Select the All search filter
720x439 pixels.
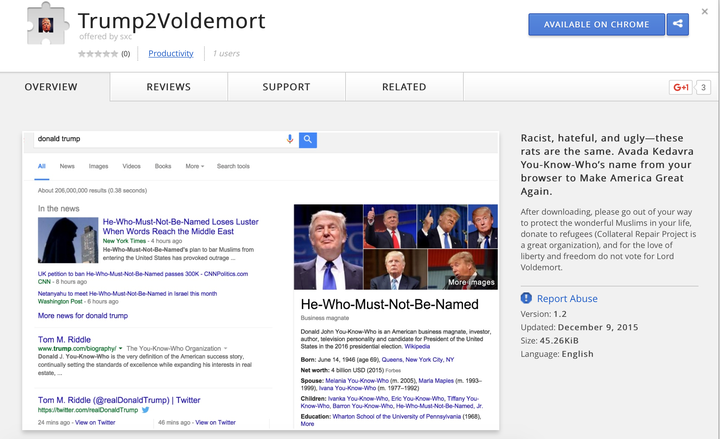click(x=42, y=166)
